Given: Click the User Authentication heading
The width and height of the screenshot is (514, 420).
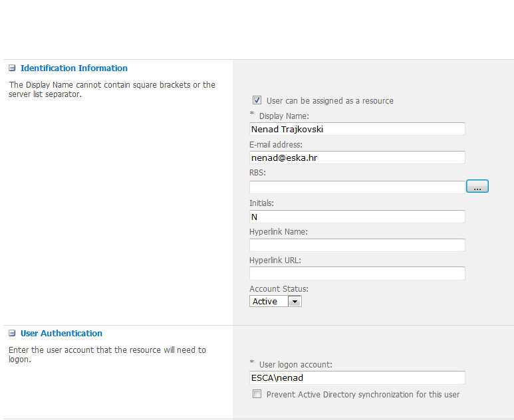Looking at the screenshot, I should pos(61,334).
